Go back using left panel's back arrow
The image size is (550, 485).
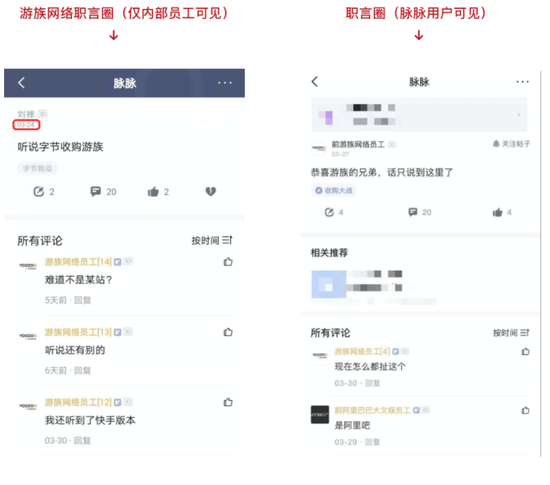point(21,83)
